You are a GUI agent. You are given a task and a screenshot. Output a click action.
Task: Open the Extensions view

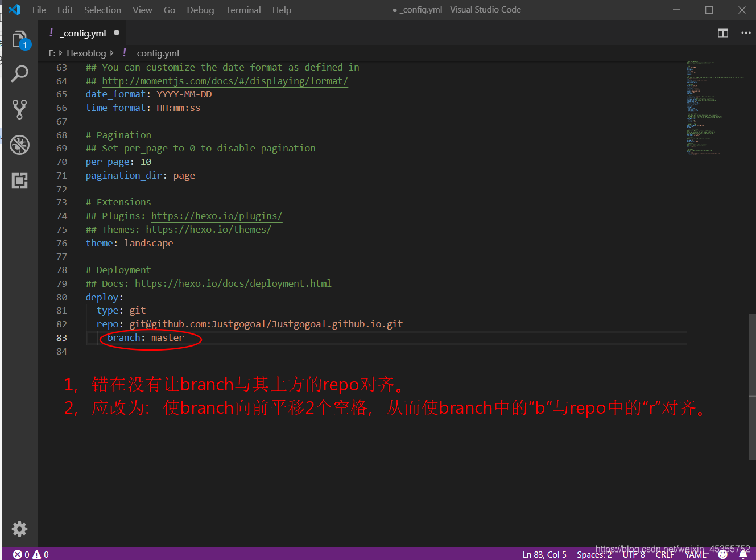point(20,180)
